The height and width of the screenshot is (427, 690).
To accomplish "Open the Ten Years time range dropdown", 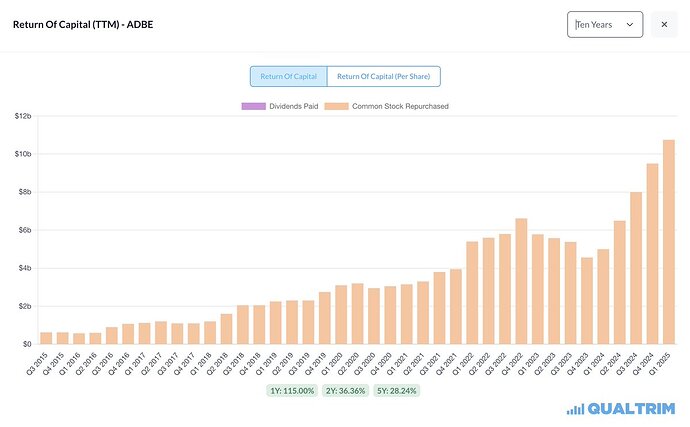I will click(605, 25).
